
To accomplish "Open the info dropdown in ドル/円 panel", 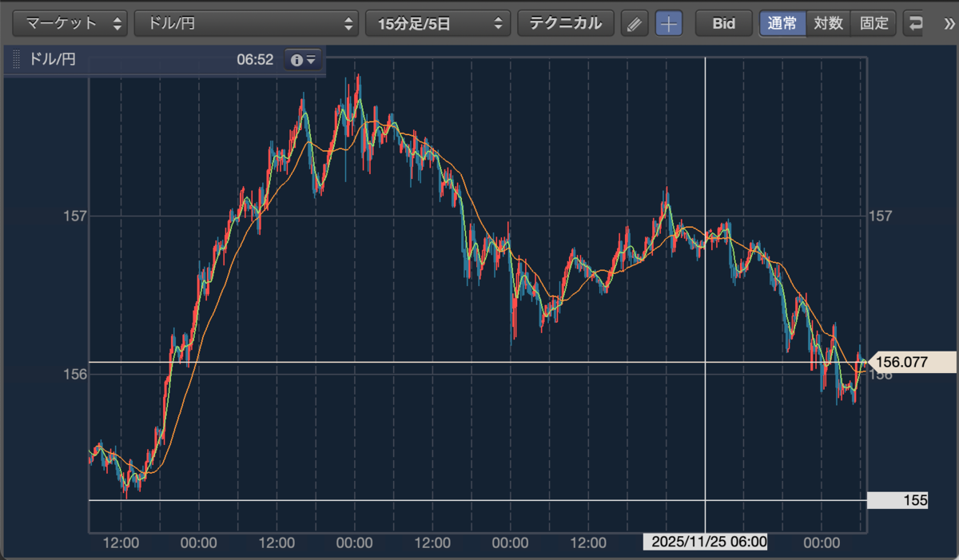I will (x=303, y=60).
